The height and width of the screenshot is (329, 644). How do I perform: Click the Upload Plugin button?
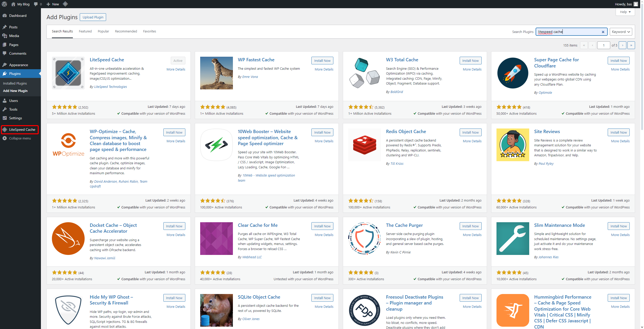tap(93, 17)
